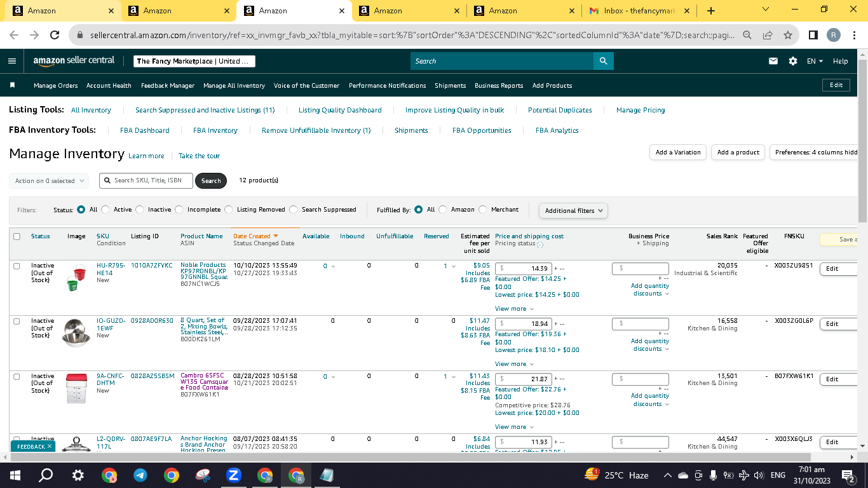868x488 pixels.
Task: Go back using the browser back arrow
Action: pyautogui.click(x=14, y=36)
